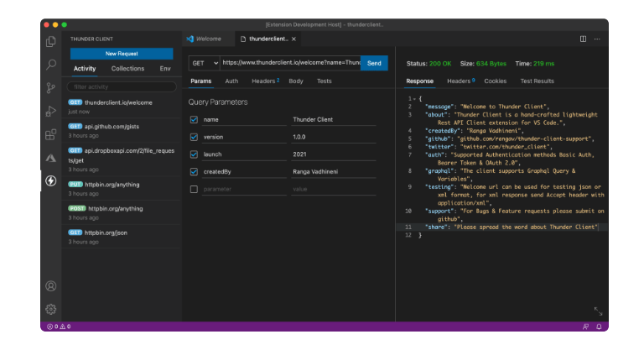644x350 pixels.
Task: Open httpbin.org/json activity entry
Action: point(122,237)
